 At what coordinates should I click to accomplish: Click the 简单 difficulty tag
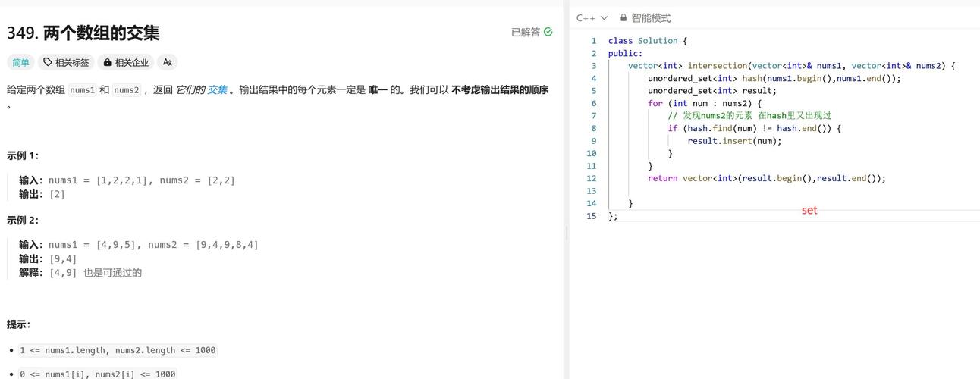tap(20, 62)
